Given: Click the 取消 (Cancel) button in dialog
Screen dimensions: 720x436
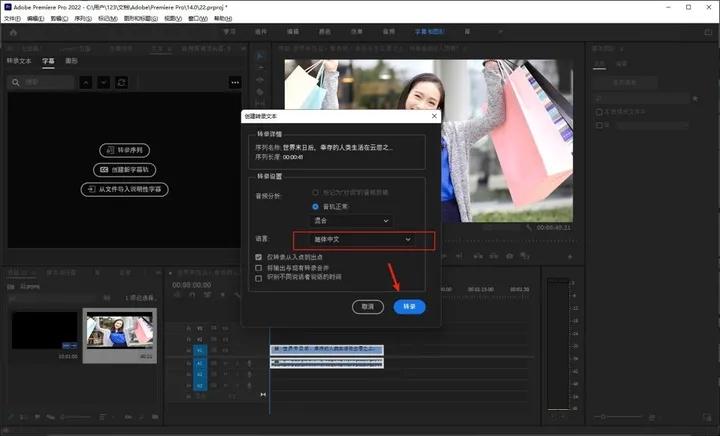Looking at the screenshot, I should click(x=367, y=306).
